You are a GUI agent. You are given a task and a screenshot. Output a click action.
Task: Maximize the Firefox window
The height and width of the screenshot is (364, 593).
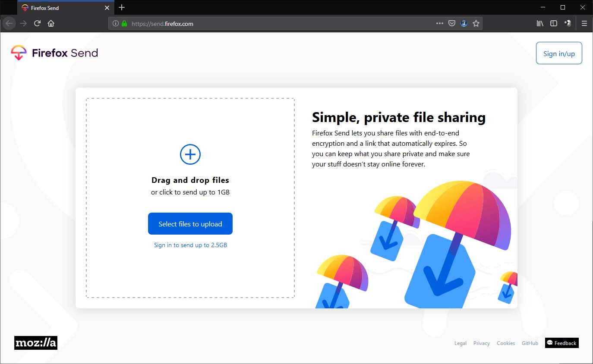click(563, 7)
